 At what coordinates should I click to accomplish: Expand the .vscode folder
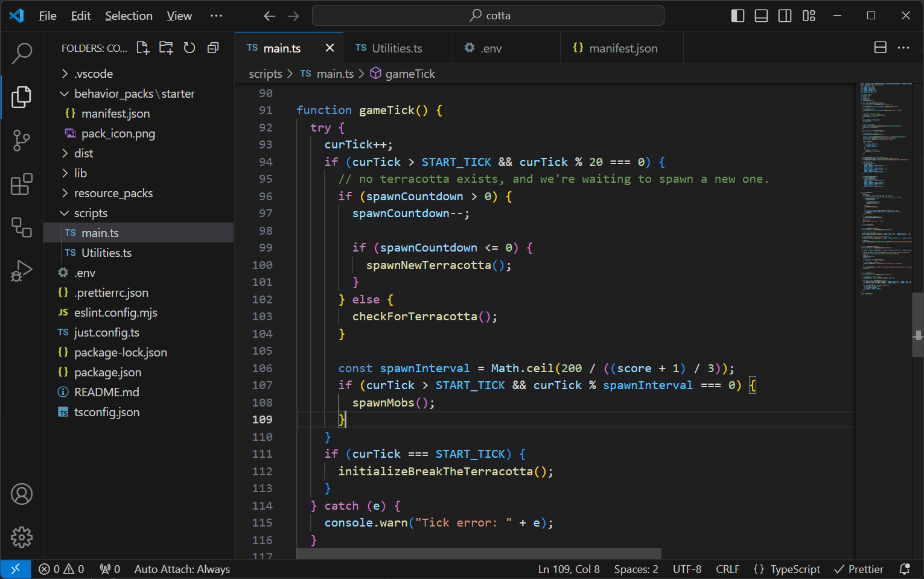[x=94, y=74]
